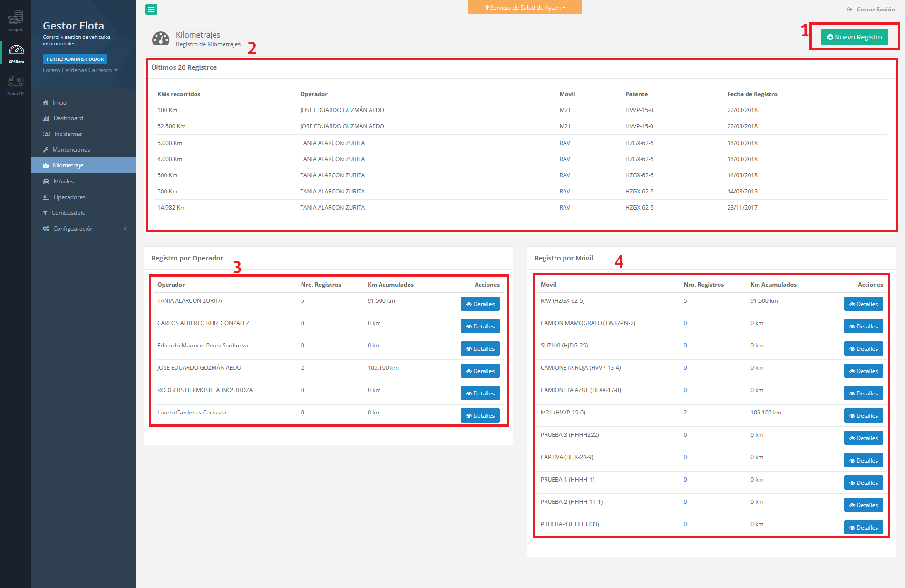View Detalles for TANIA ALARCON ZURITA
The height and width of the screenshot is (588, 905).
click(480, 304)
